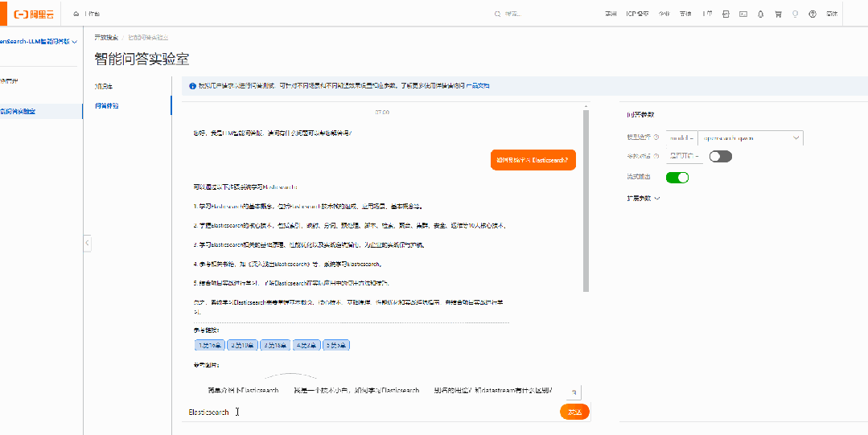Open the OpenSearch-LLM instance selector dropdown

(x=38, y=41)
